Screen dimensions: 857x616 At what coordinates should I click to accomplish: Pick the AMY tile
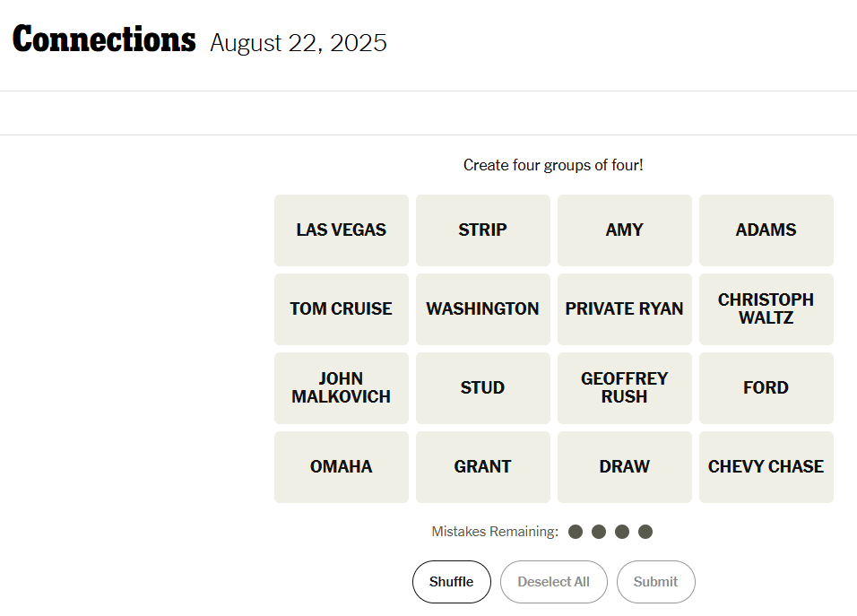(625, 230)
